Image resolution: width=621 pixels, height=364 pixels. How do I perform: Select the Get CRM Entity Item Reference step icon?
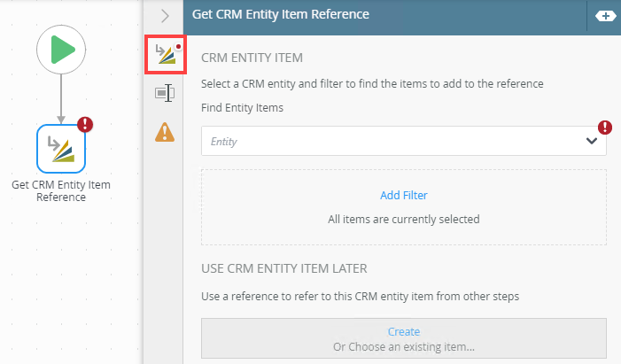(x=60, y=149)
